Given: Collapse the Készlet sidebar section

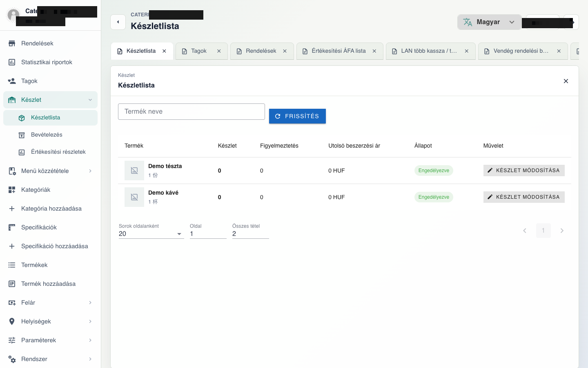Looking at the screenshot, I should click(90, 100).
